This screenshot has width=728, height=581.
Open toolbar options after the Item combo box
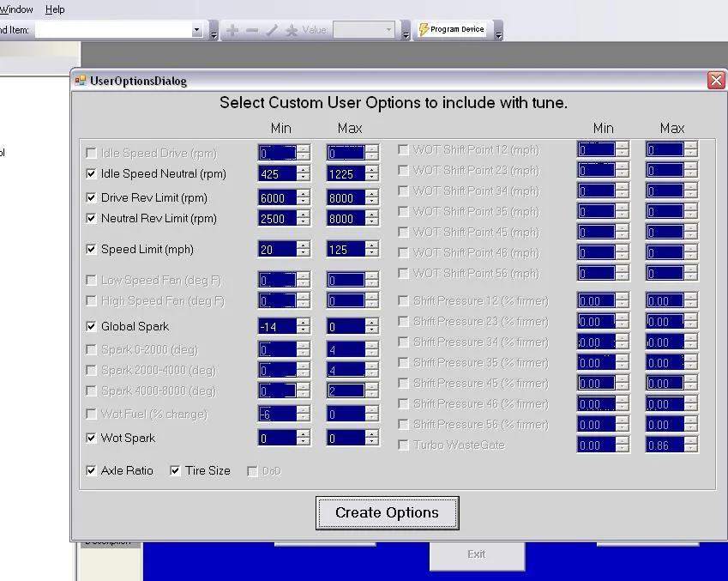(214, 31)
